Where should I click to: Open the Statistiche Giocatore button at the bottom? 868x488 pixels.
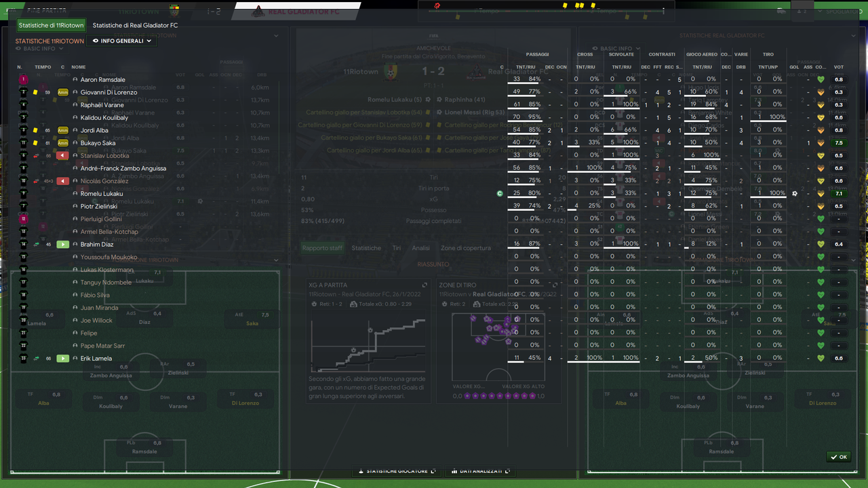coord(397,471)
